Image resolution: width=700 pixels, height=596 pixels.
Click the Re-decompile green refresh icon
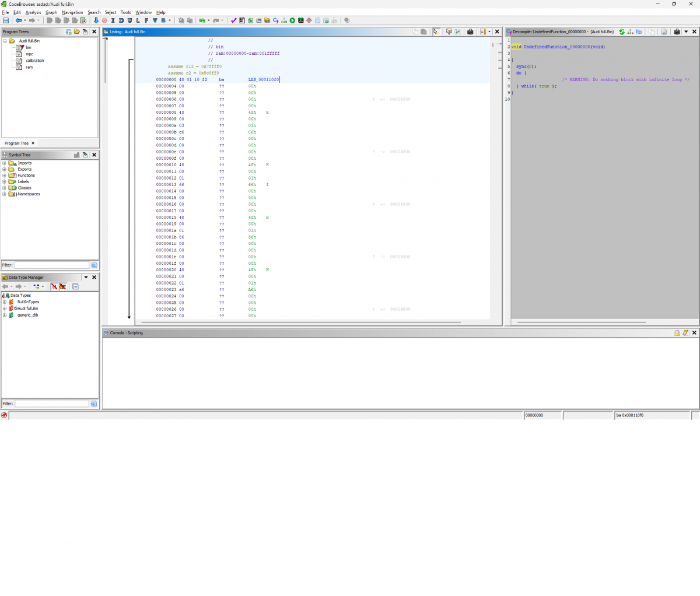click(622, 31)
